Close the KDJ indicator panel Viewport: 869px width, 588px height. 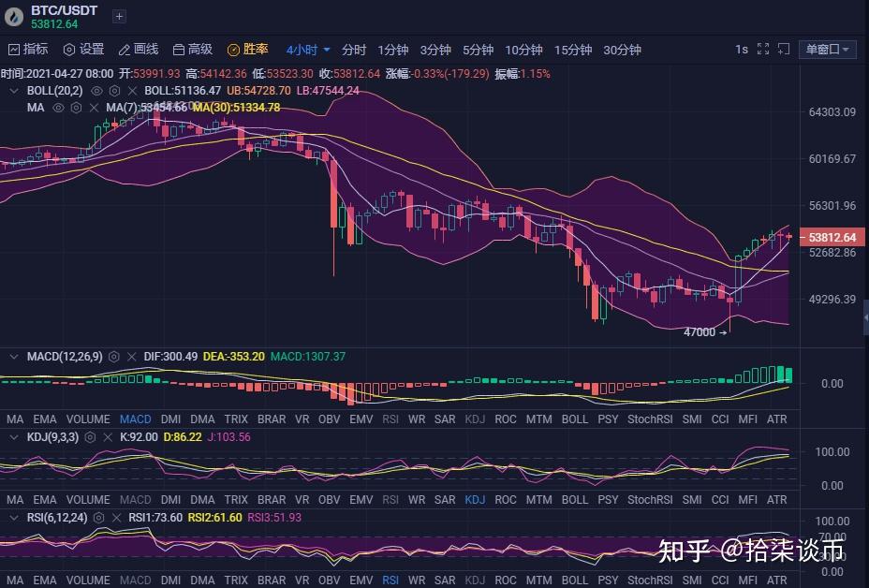pyautogui.click(x=108, y=436)
